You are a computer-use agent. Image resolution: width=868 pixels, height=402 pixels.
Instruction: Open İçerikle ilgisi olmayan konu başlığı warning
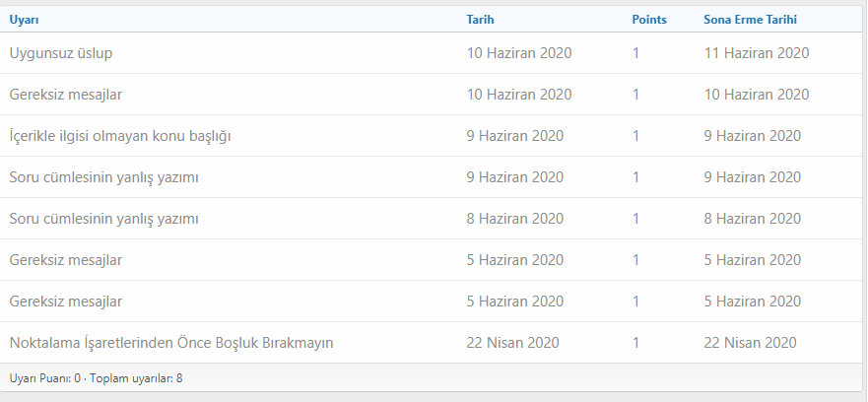pyautogui.click(x=120, y=136)
